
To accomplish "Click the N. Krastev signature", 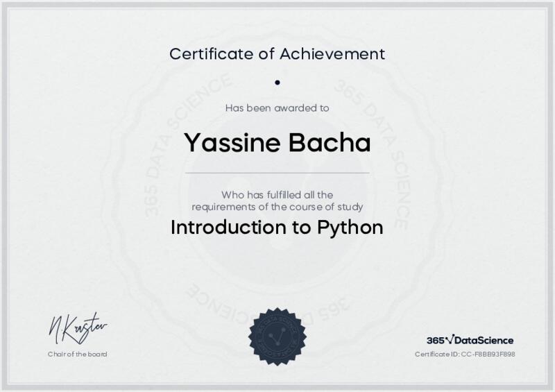I will (78, 329).
